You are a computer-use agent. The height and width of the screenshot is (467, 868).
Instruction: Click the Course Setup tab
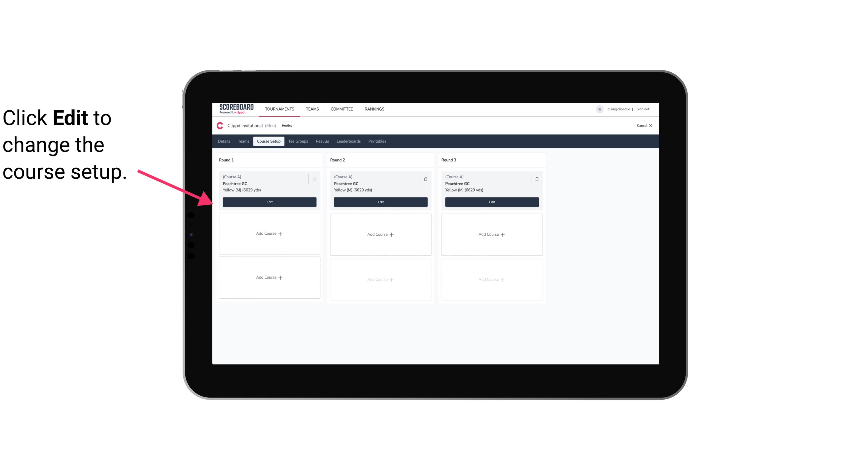pyautogui.click(x=268, y=141)
